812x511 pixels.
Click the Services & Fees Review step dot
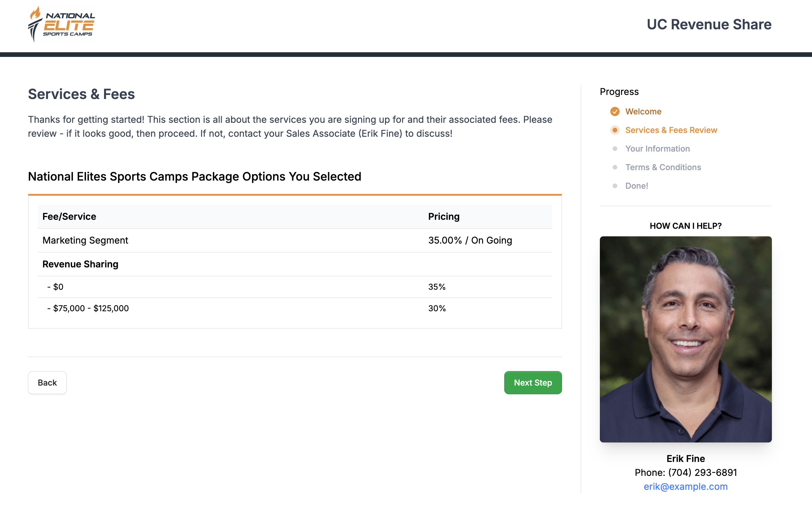tap(615, 130)
